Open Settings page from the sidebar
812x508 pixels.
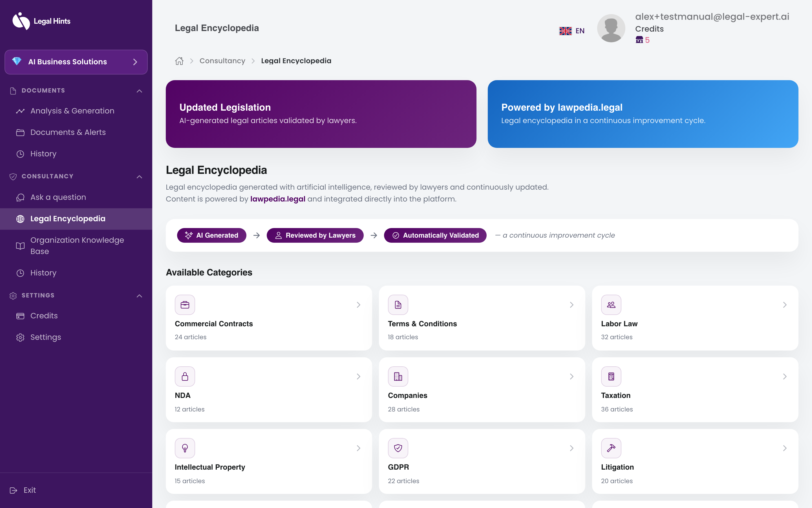click(x=76, y=337)
